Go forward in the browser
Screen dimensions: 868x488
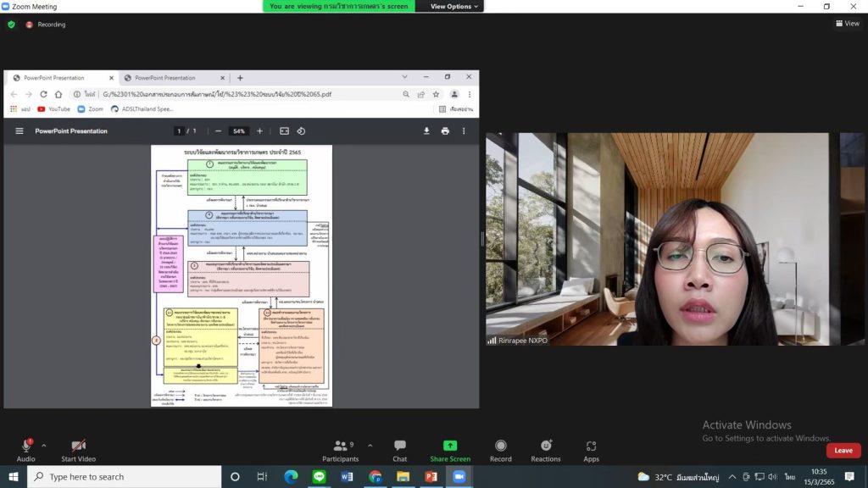point(29,94)
